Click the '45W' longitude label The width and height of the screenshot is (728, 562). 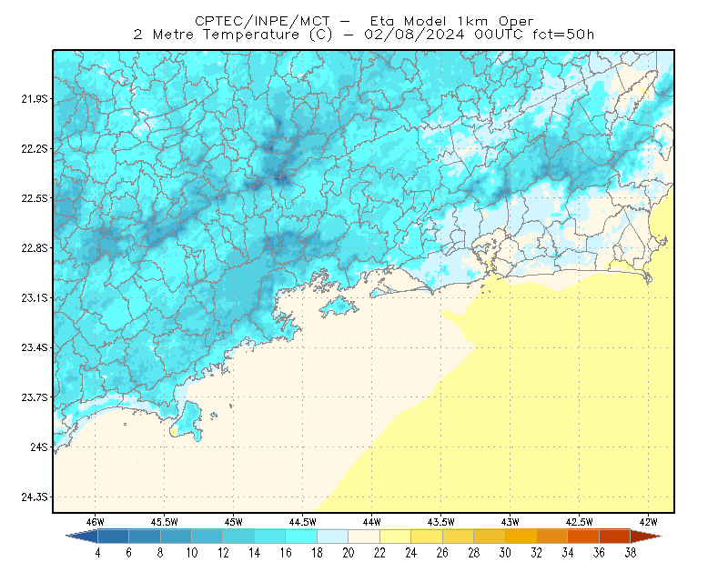(x=234, y=522)
